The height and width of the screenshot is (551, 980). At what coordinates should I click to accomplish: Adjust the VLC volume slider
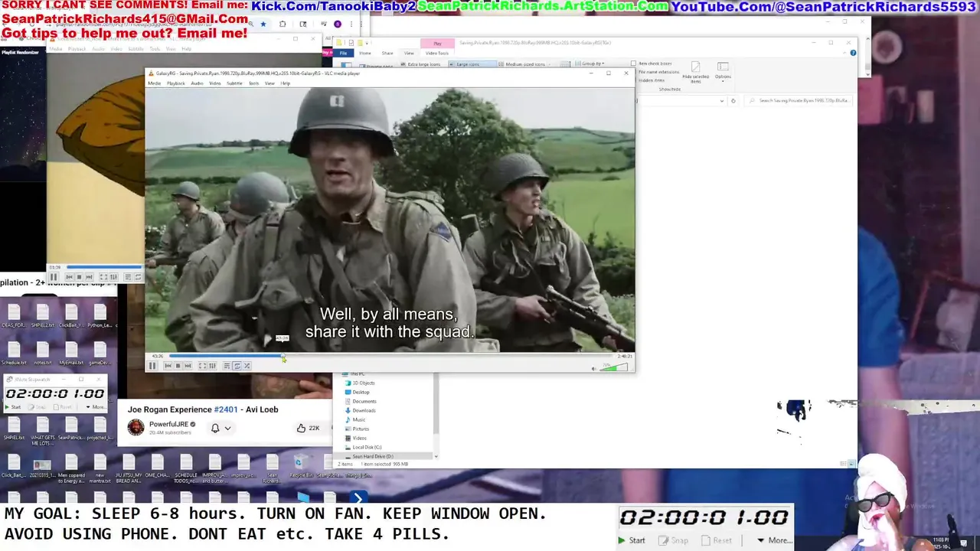pyautogui.click(x=614, y=367)
